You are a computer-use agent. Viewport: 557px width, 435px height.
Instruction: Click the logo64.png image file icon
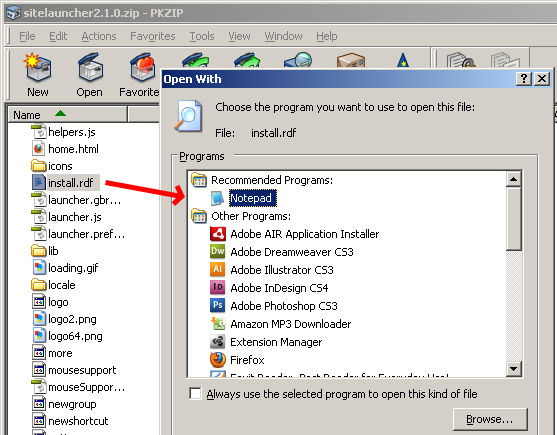tap(39, 336)
